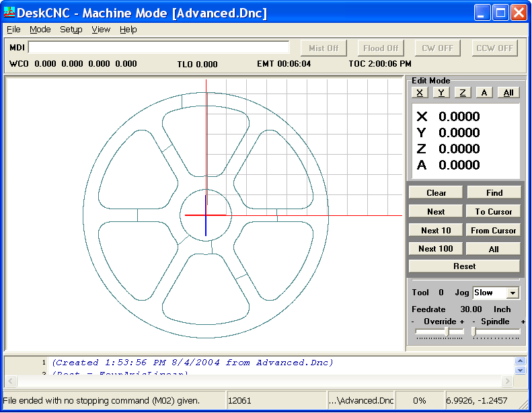Click the DeskCNC title bar icon
This screenshot has height=413, width=532.
click(9, 13)
